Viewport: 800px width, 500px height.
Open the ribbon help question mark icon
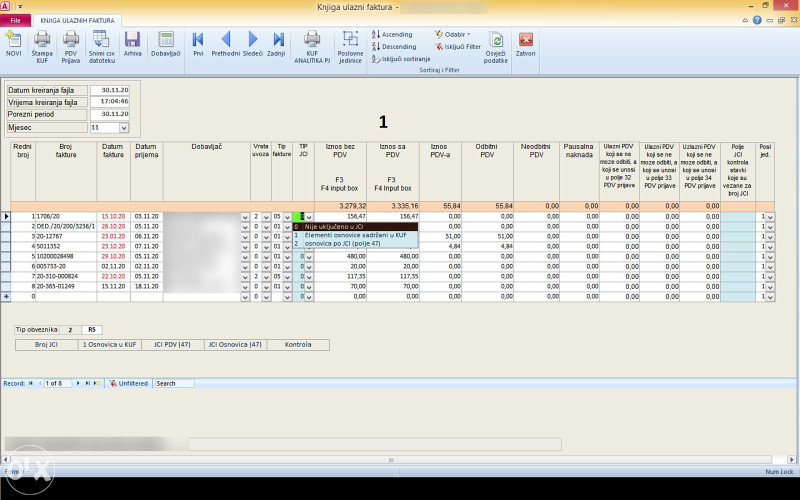(757, 20)
